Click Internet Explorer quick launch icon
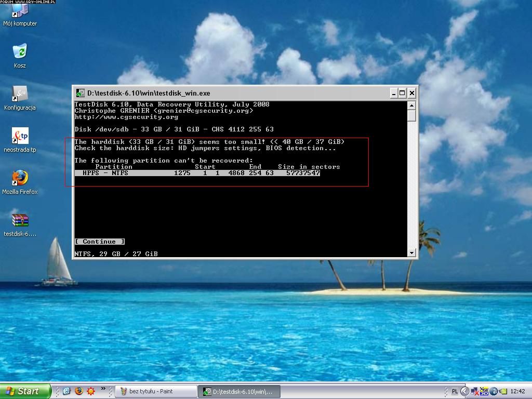 point(66,391)
